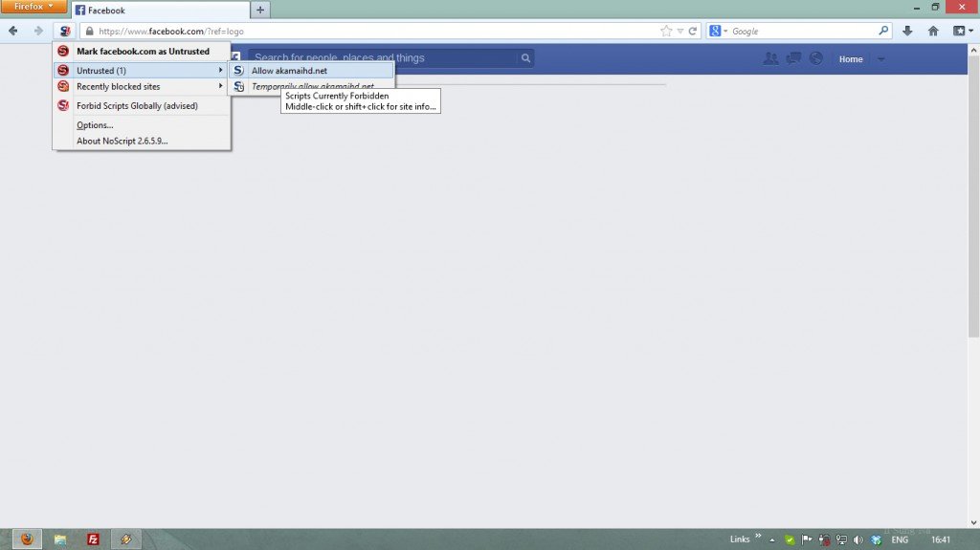The height and width of the screenshot is (550, 980).
Task: Open Facebook messages icon
Action: [793, 58]
